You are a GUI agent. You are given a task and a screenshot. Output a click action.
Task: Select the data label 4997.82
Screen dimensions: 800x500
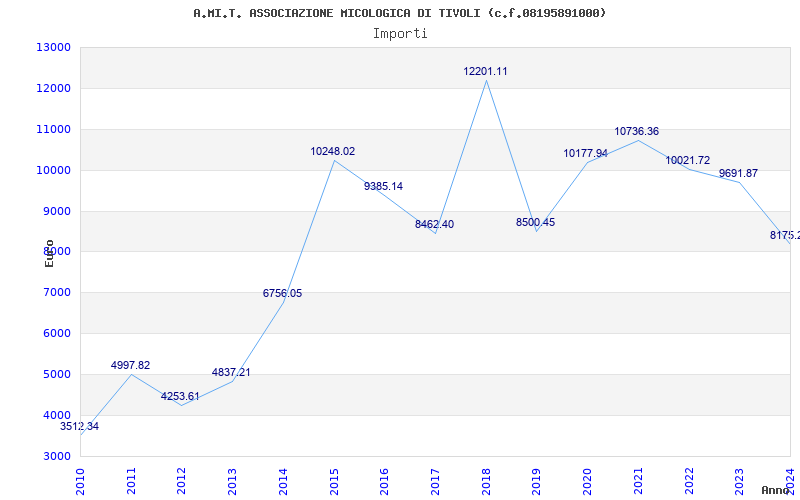coord(131,365)
